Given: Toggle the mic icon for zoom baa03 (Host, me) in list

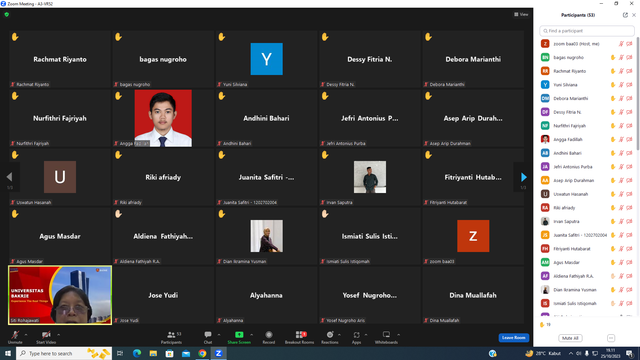Looking at the screenshot, I should pos(621,44).
